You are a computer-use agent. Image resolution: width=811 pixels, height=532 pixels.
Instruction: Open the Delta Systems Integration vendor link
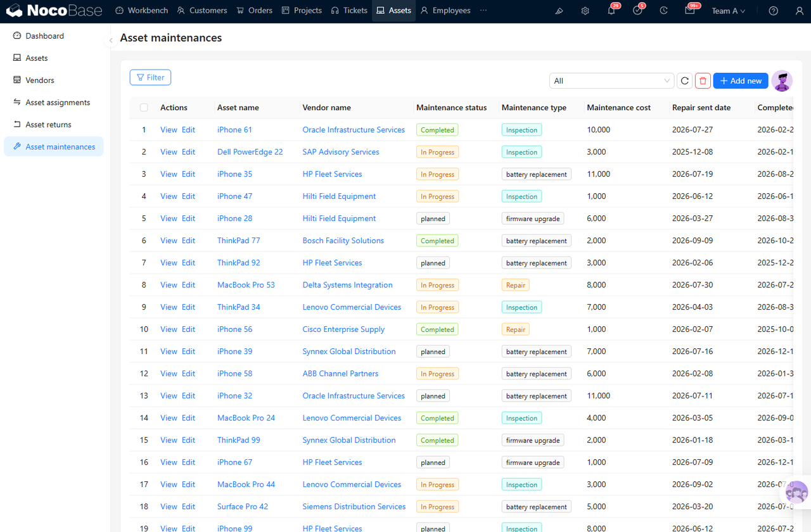click(x=347, y=285)
